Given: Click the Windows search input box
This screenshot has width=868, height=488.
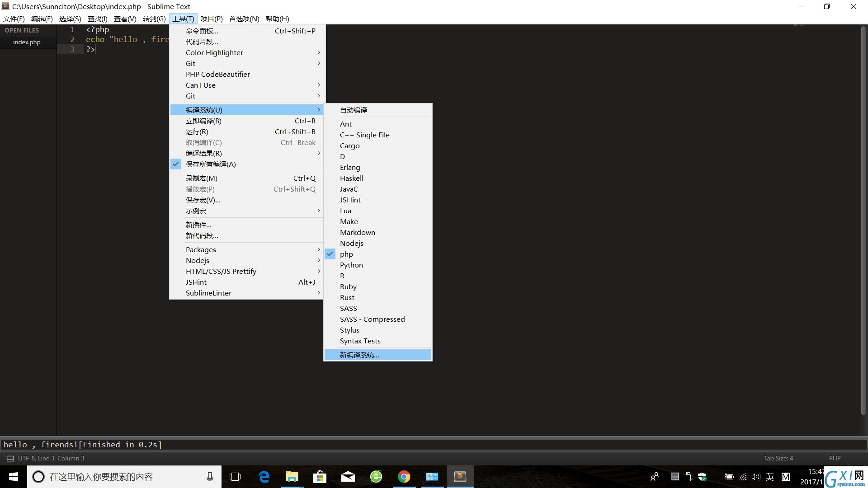Looking at the screenshot, I should point(124,477).
